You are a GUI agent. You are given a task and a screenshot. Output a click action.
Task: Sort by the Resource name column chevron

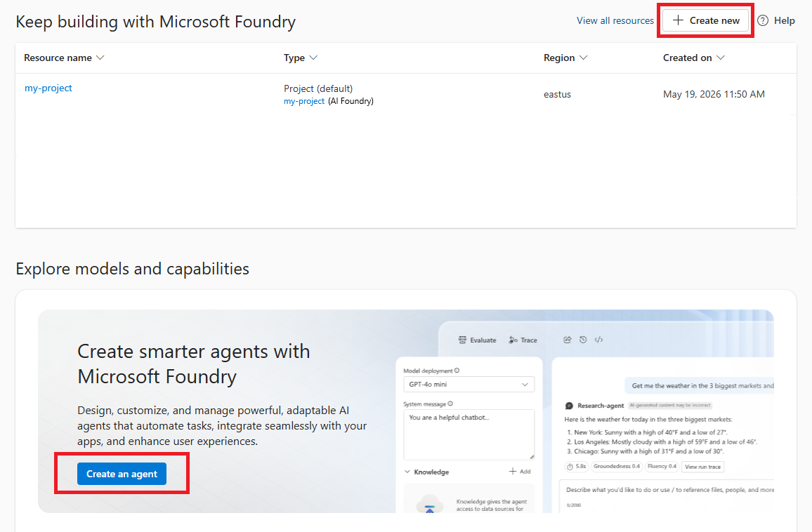coord(100,58)
